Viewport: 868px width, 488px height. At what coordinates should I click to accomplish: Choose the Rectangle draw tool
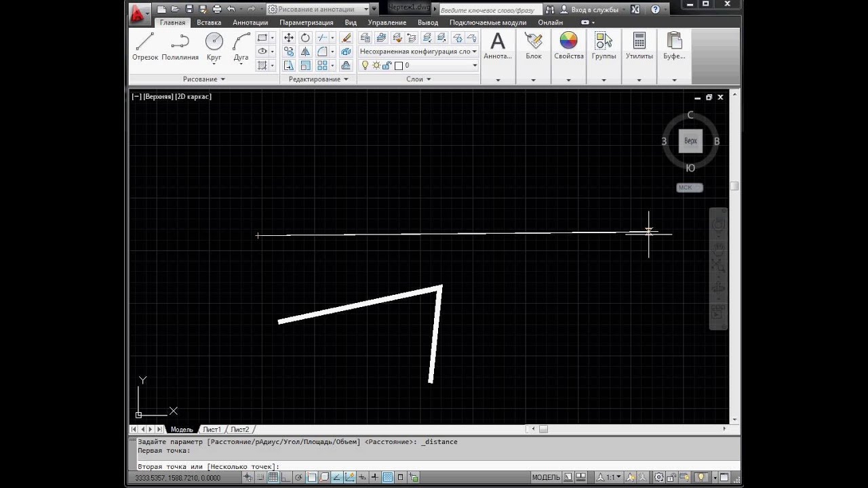[x=262, y=38]
